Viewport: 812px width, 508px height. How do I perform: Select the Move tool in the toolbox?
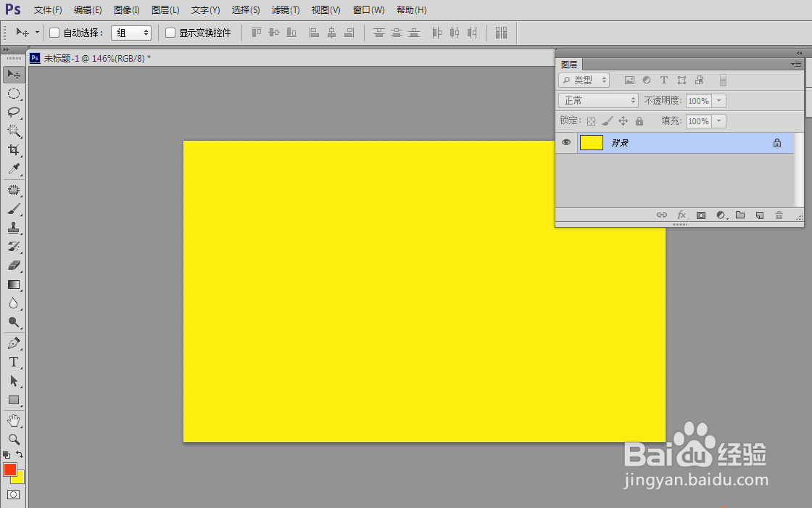click(14, 75)
